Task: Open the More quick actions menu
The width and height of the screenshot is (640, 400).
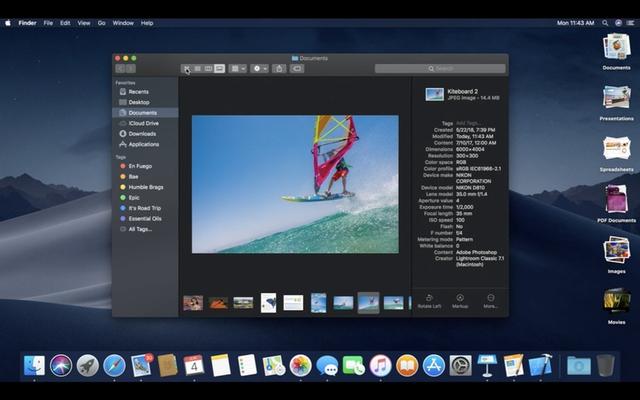Action: [x=491, y=301]
